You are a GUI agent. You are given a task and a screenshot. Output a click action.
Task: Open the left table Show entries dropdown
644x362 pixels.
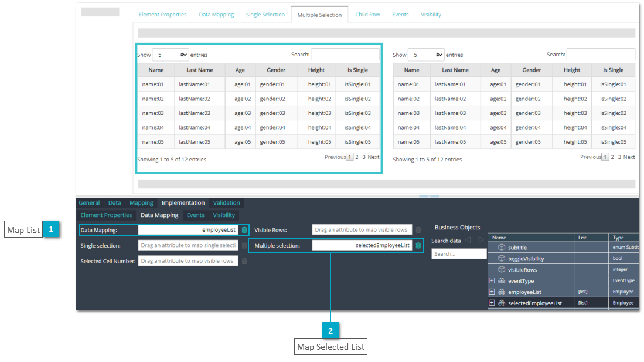point(170,55)
